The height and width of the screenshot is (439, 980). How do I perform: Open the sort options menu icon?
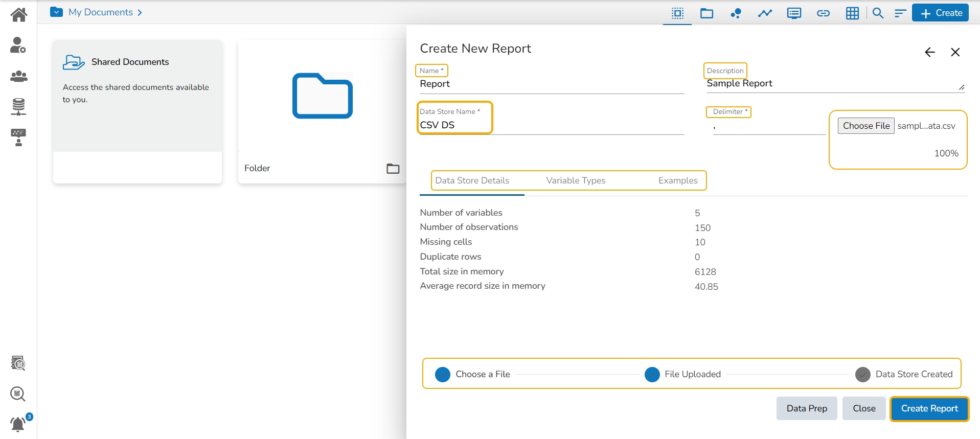pyautogui.click(x=900, y=13)
